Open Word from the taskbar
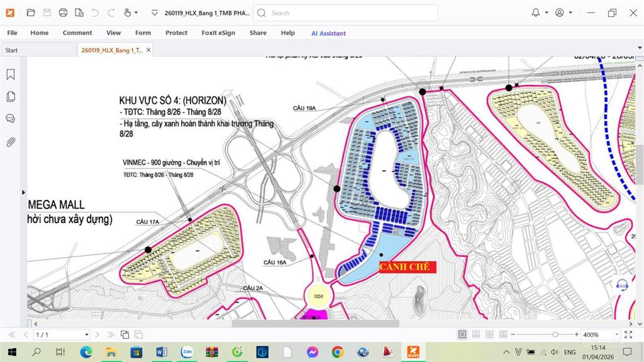The image size is (644, 362). [162, 352]
